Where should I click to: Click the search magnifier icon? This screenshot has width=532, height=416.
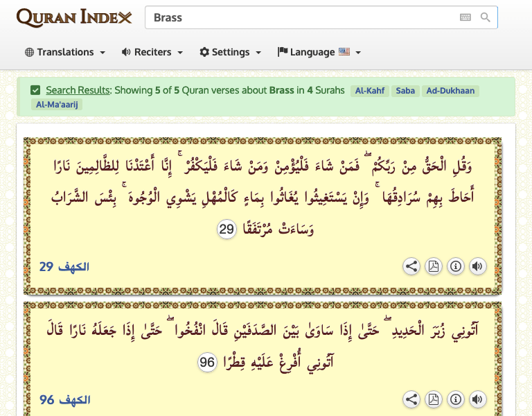[486, 17]
